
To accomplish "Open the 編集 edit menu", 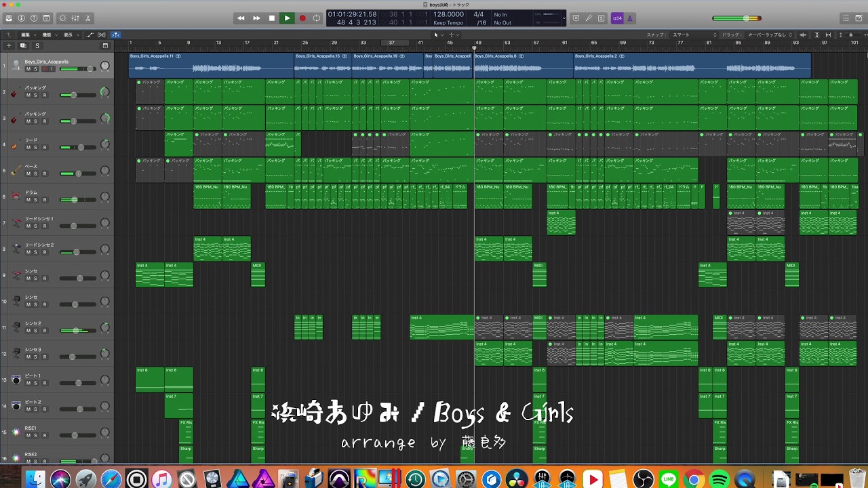I will click(27, 35).
